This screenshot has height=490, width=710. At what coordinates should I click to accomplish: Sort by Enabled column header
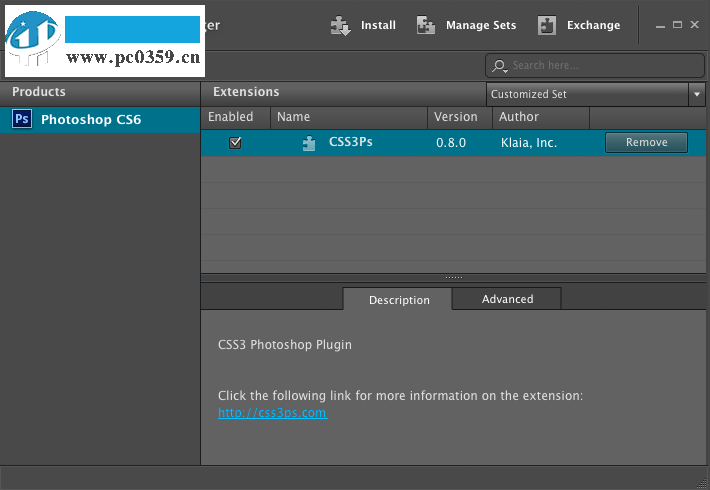235,117
